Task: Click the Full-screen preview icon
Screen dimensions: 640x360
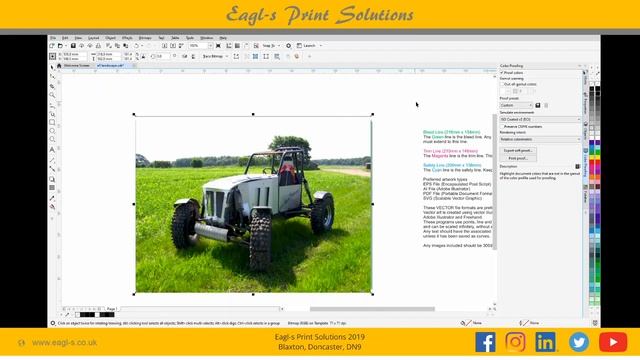Action: (x=218, y=46)
